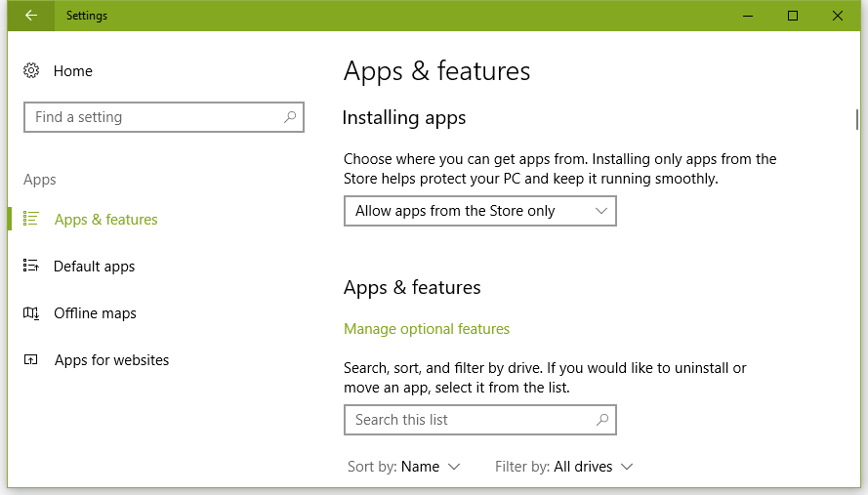Viewport: 868px width, 495px height.
Task: Close the Settings window
Action: click(x=838, y=16)
